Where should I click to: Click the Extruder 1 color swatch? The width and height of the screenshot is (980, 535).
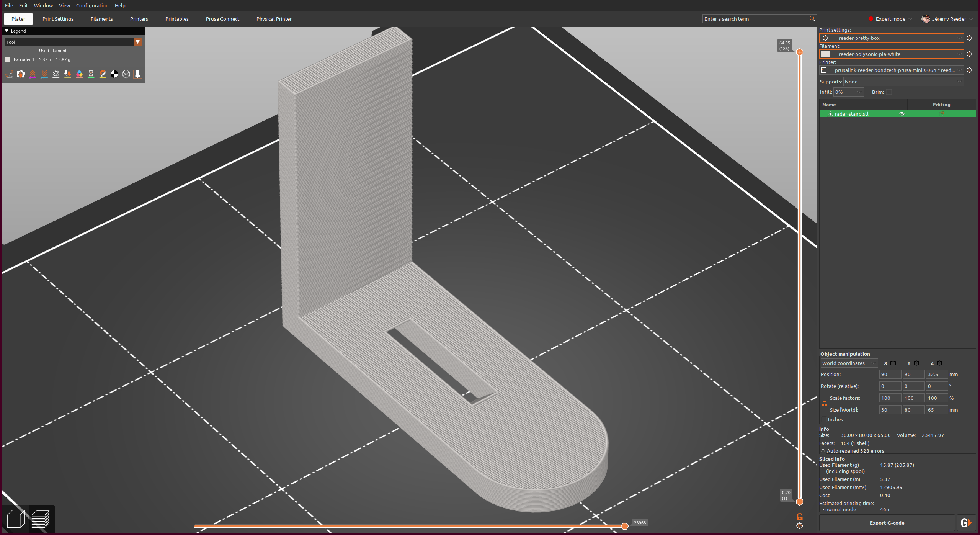point(8,59)
